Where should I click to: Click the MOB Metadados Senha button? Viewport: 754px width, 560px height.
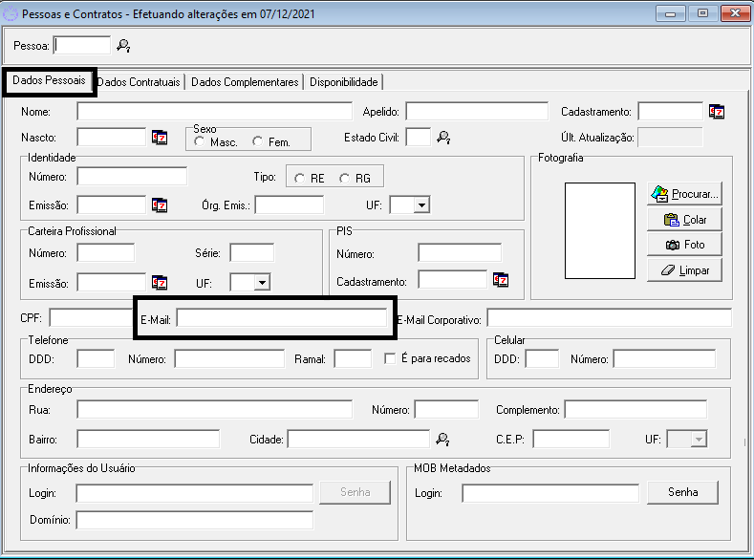[682, 492]
